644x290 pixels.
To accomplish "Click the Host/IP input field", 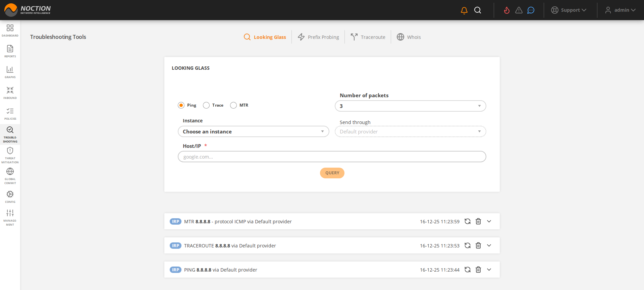I will point(332,157).
